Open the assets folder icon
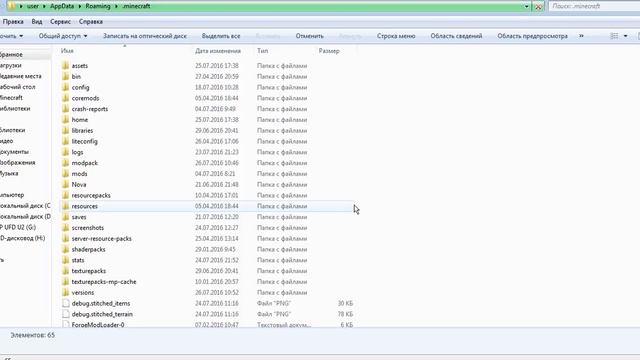The image size is (640, 360). 65,65
